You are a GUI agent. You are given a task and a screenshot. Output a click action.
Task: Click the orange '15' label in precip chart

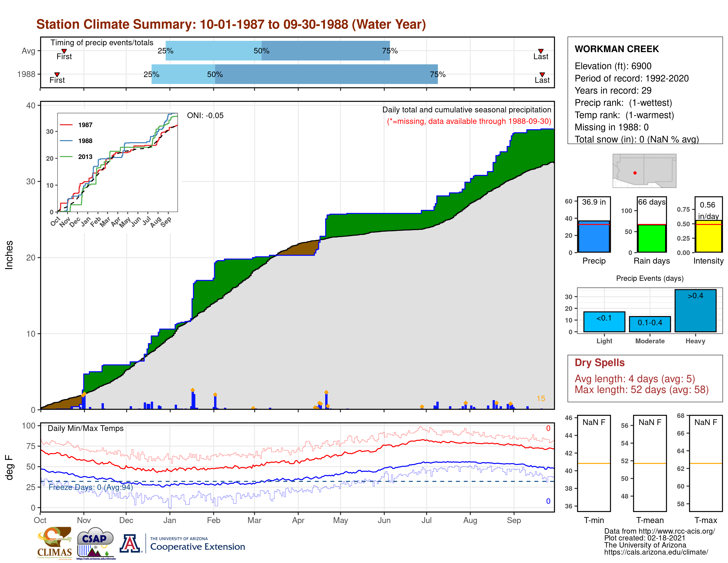point(541,399)
